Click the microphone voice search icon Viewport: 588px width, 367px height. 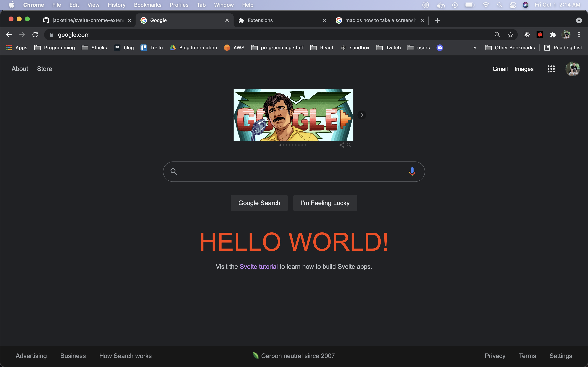click(412, 172)
